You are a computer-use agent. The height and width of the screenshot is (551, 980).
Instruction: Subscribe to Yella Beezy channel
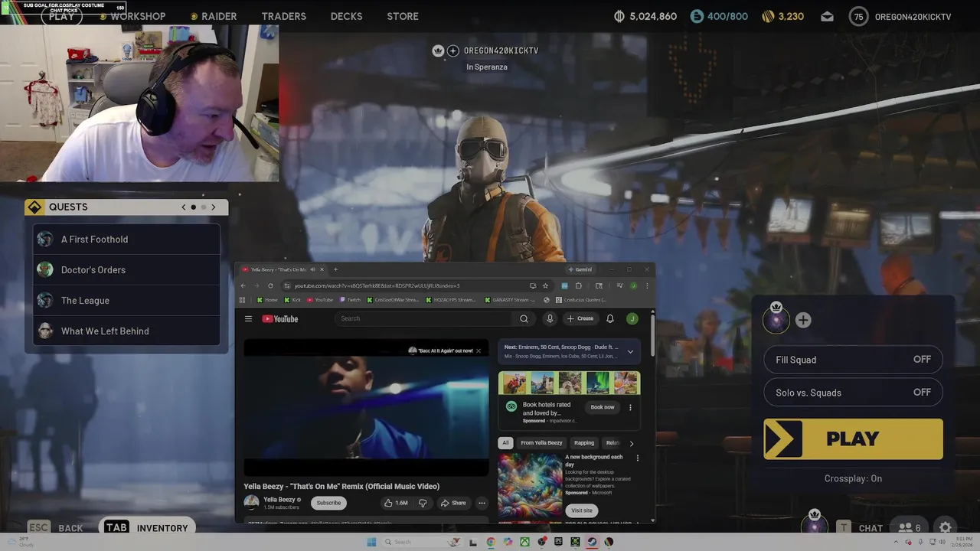328,503
